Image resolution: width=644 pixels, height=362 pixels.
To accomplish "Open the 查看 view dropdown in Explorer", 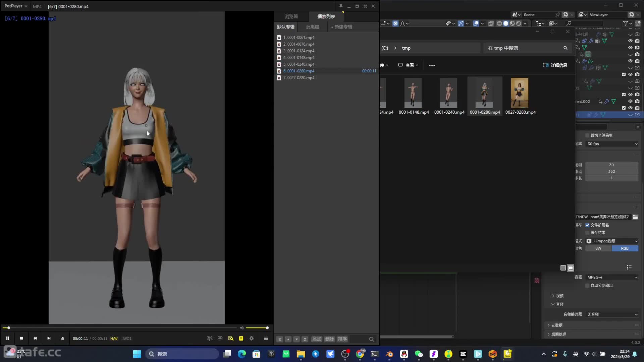I will point(408,65).
